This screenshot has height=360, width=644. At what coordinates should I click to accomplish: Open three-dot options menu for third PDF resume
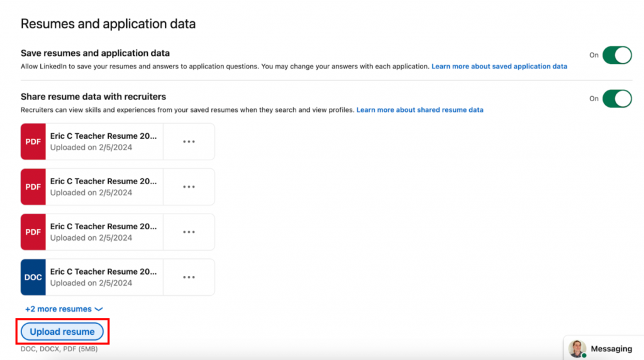[x=189, y=232]
